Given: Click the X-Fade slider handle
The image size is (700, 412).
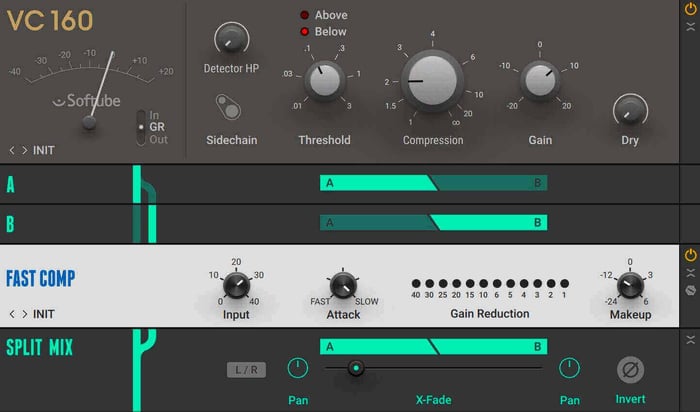Looking at the screenshot, I should [x=356, y=368].
